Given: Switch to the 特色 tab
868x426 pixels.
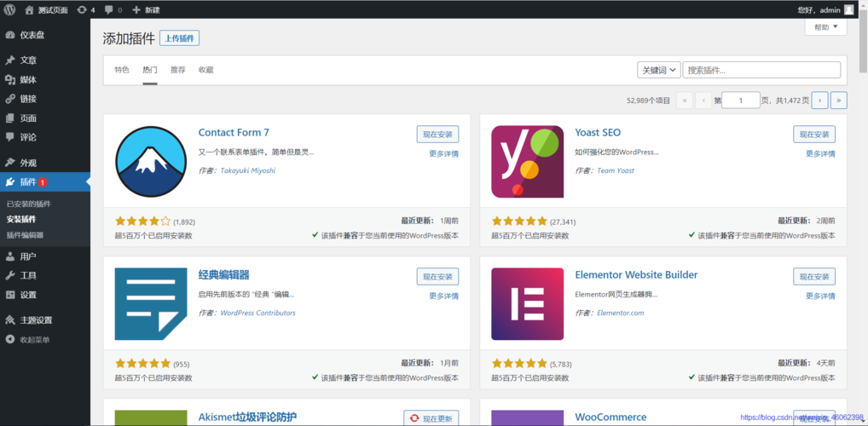Looking at the screenshot, I should [122, 70].
